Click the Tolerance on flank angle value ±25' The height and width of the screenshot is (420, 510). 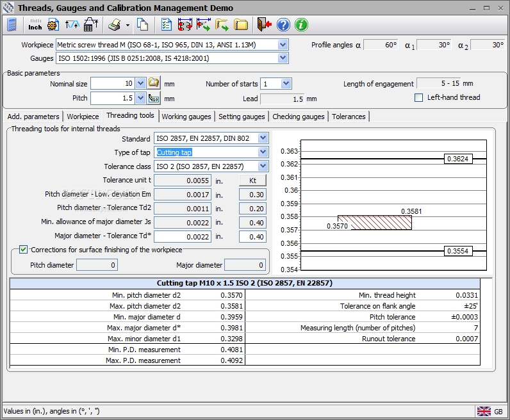click(x=471, y=306)
